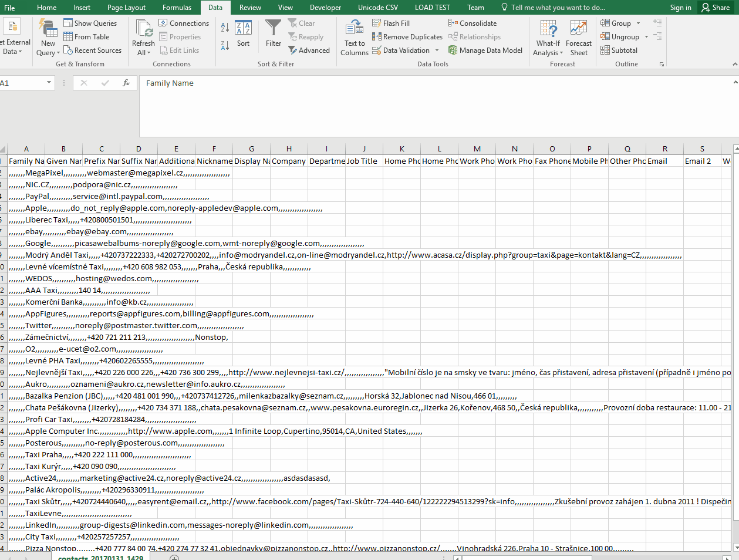Open the Sort dialog

(243, 33)
